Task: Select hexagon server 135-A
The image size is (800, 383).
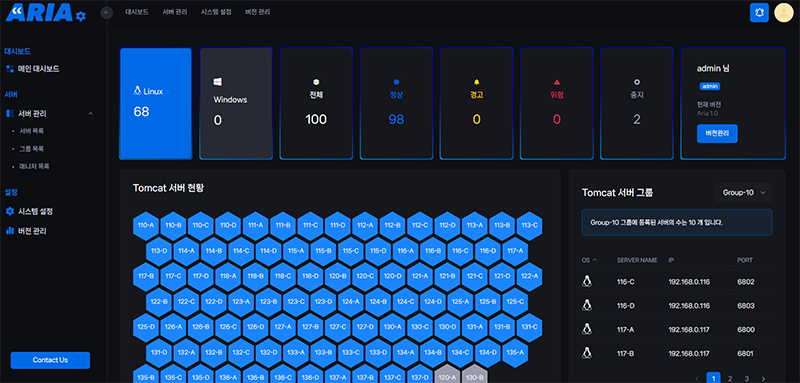Action: pyautogui.click(x=515, y=352)
